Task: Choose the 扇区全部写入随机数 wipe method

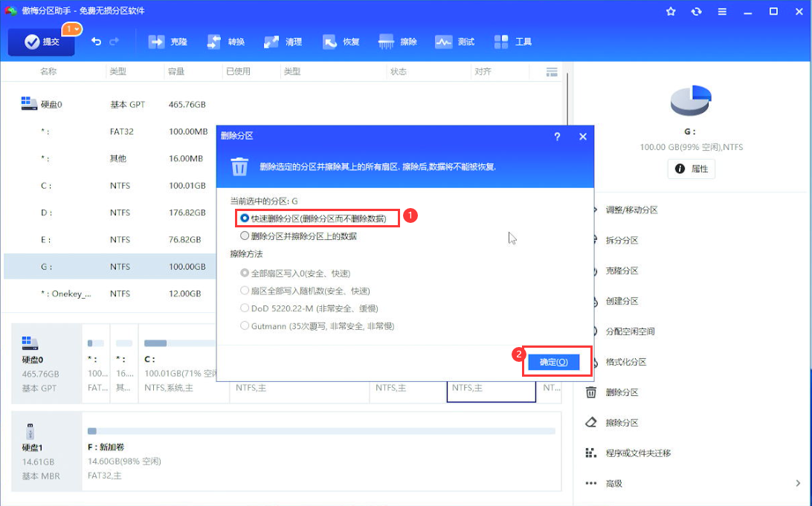Action: 245,291
